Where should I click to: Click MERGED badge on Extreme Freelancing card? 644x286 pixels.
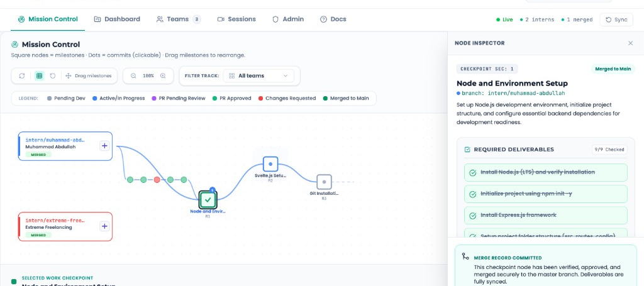(38, 235)
